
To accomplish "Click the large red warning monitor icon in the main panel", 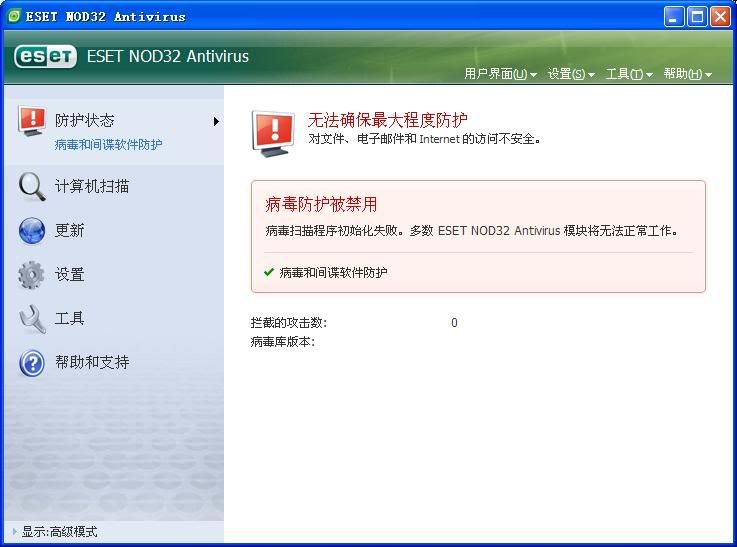I will tap(273, 134).
